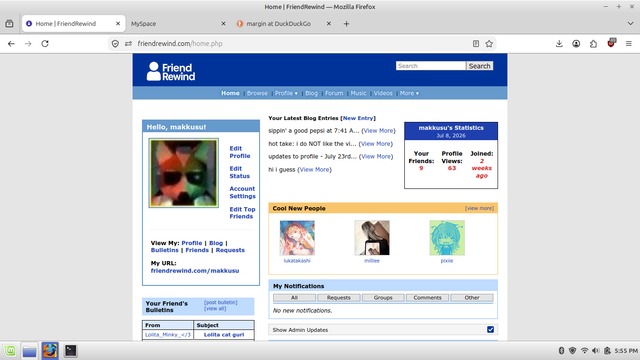Select the All notifications tab
The width and height of the screenshot is (640, 360).
294,298
